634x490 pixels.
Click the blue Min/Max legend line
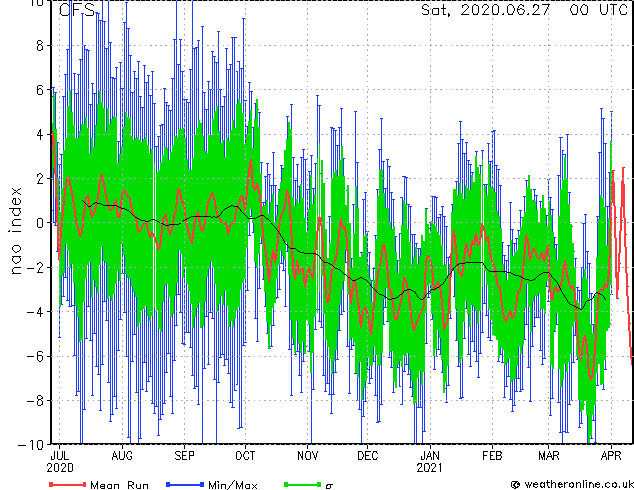click(185, 484)
